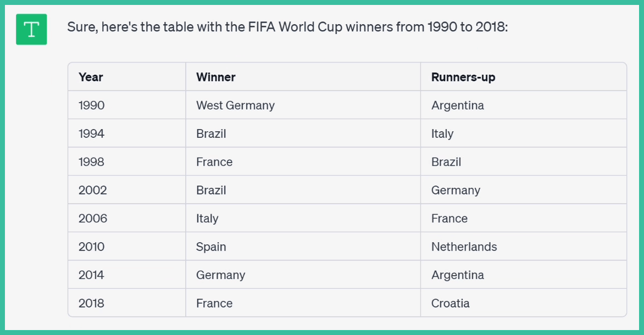Click Italy in the 1994 runners-up row
This screenshot has height=335, width=644.
click(442, 133)
